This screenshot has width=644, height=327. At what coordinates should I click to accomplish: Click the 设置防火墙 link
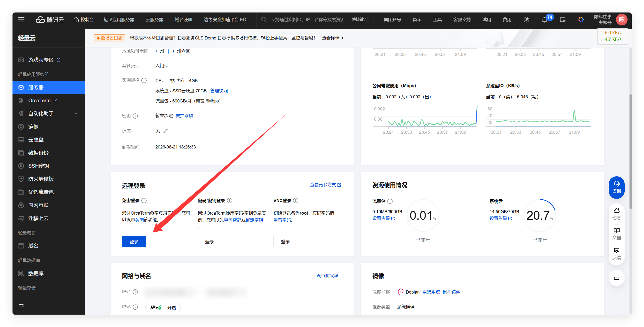pyautogui.click(x=328, y=276)
